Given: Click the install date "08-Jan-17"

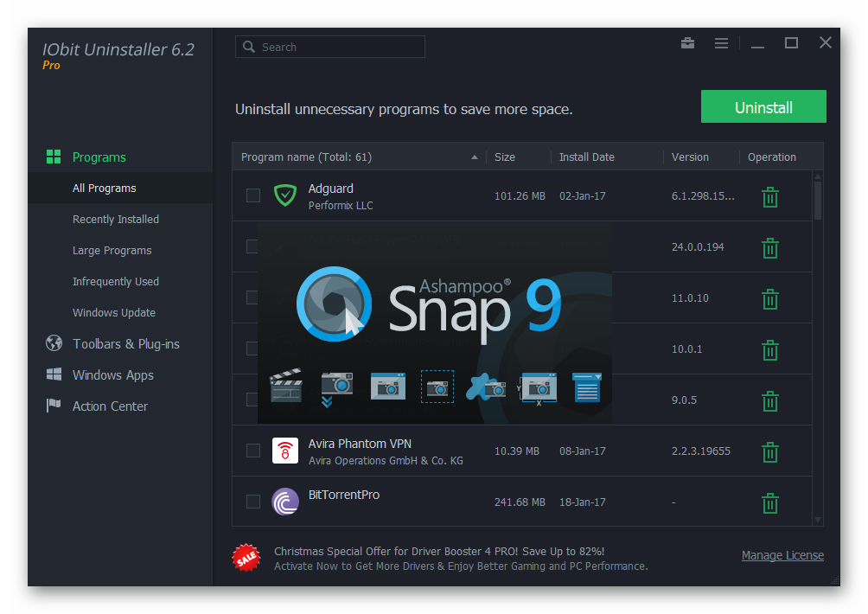Looking at the screenshot, I should coord(583,451).
